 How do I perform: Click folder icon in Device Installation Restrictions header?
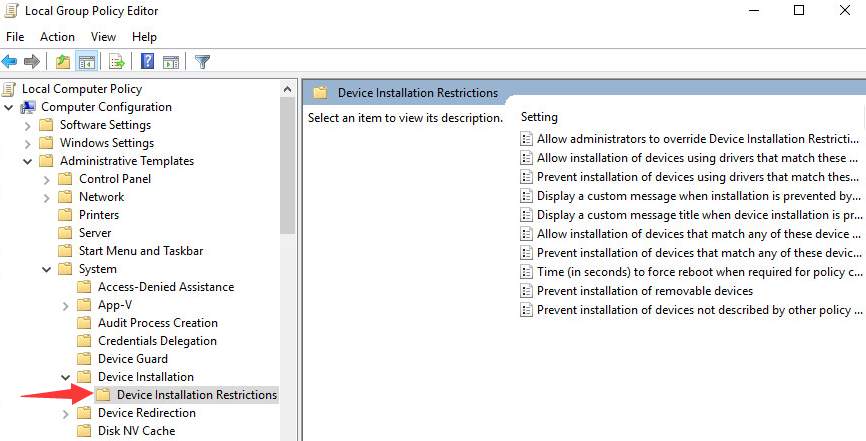point(320,93)
